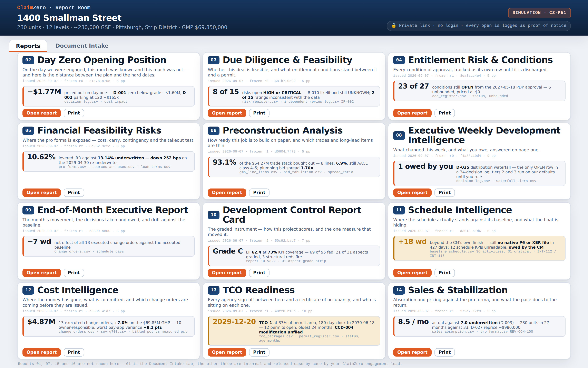Open the Preconstruction Analysis report
588x368 pixels.
pyautogui.click(x=227, y=193)
